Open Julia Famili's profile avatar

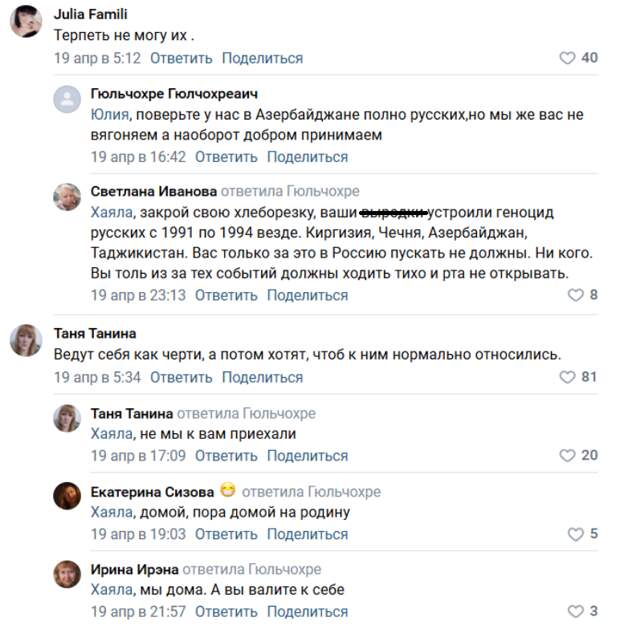coord(26,22)
